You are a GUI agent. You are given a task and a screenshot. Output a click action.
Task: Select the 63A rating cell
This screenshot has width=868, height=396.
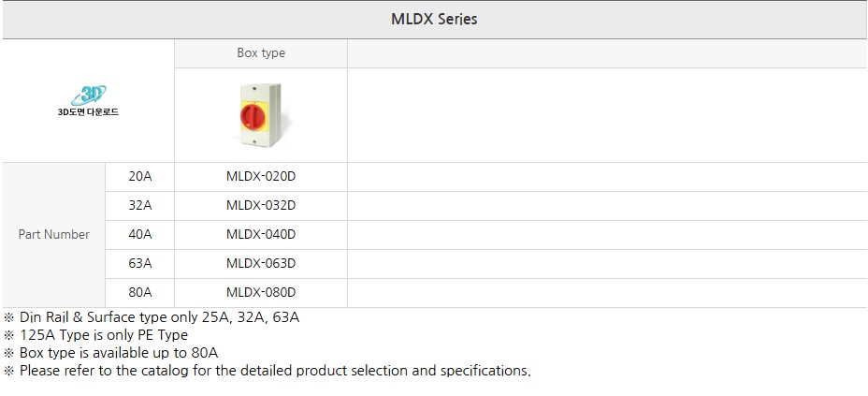pos(140,263)
